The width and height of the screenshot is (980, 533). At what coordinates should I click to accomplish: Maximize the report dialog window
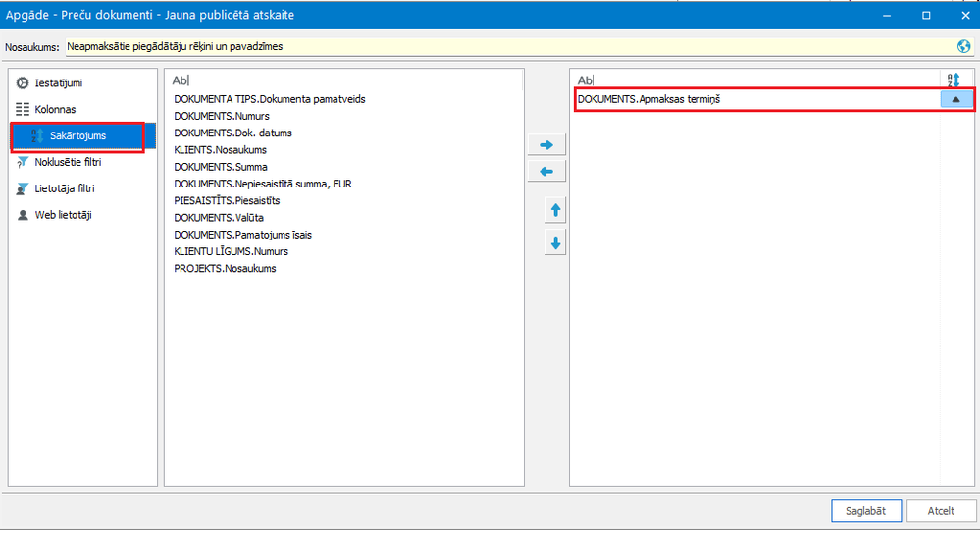926,15
